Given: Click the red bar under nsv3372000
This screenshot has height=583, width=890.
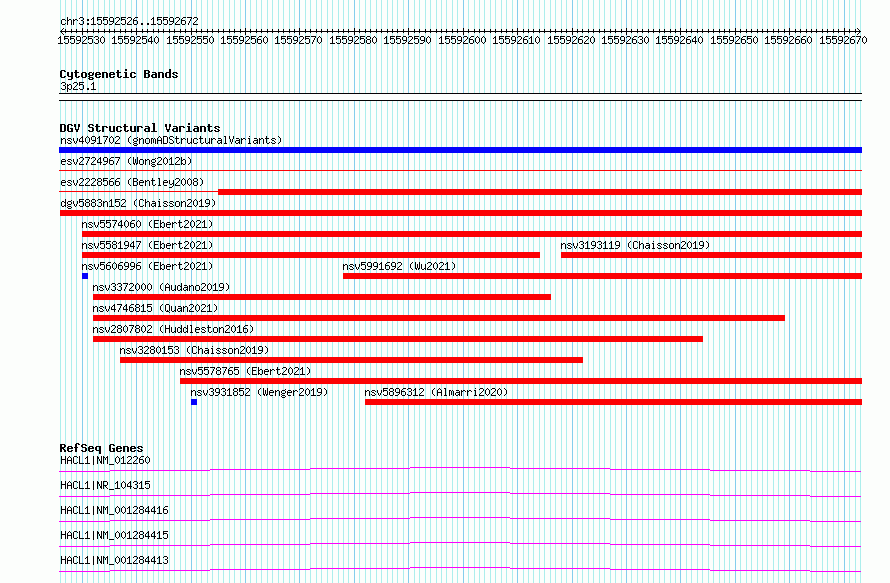Looking at the screenshot, I should 322,297.
